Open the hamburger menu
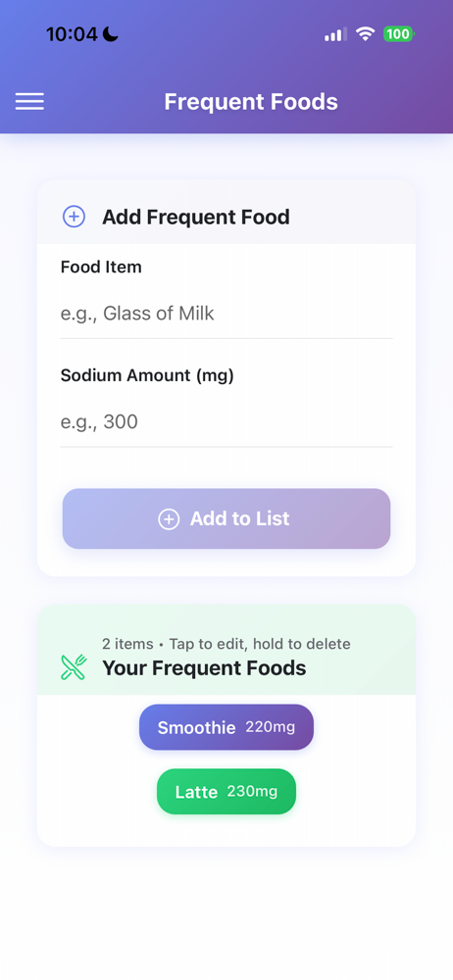Image resolution: width=453 pixels, height=980 pixels. pos(29,101)
